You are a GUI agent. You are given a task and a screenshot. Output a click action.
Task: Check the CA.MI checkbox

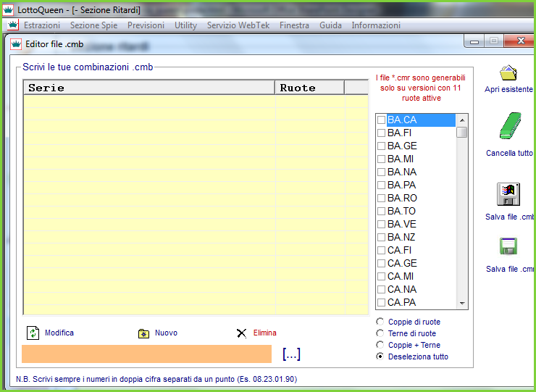(381, 276)
